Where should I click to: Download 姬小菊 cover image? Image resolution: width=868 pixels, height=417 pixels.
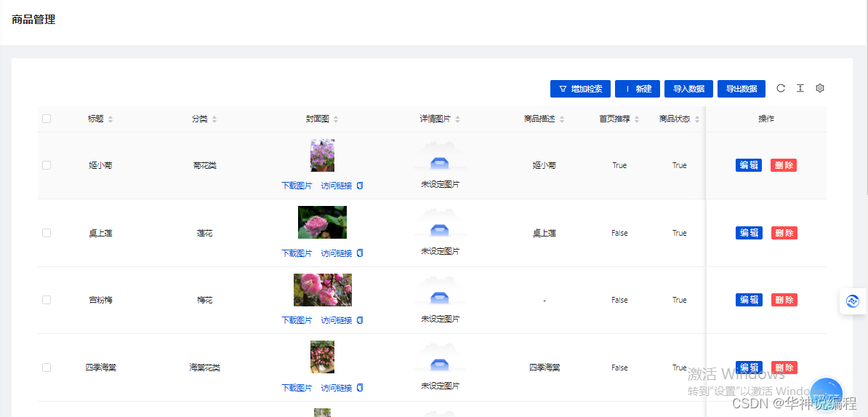[297, 186]
